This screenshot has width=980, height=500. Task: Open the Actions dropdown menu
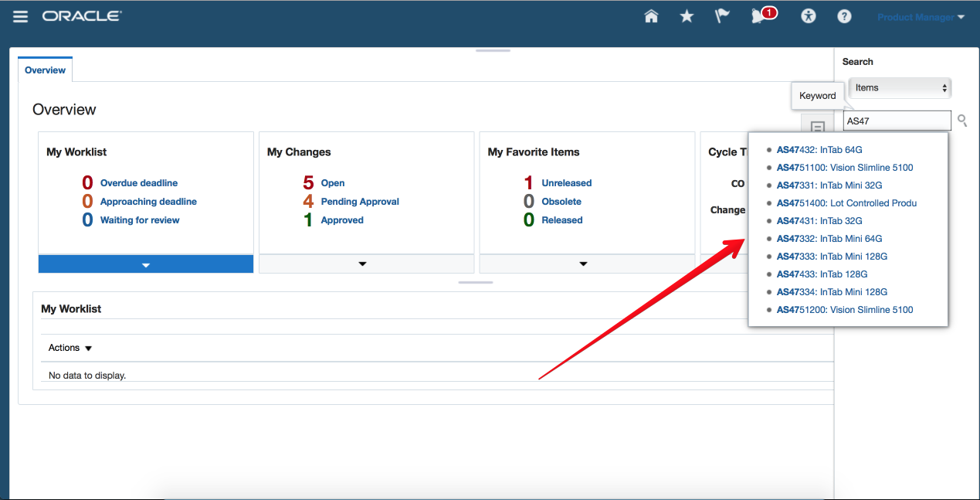click(70, 348)
